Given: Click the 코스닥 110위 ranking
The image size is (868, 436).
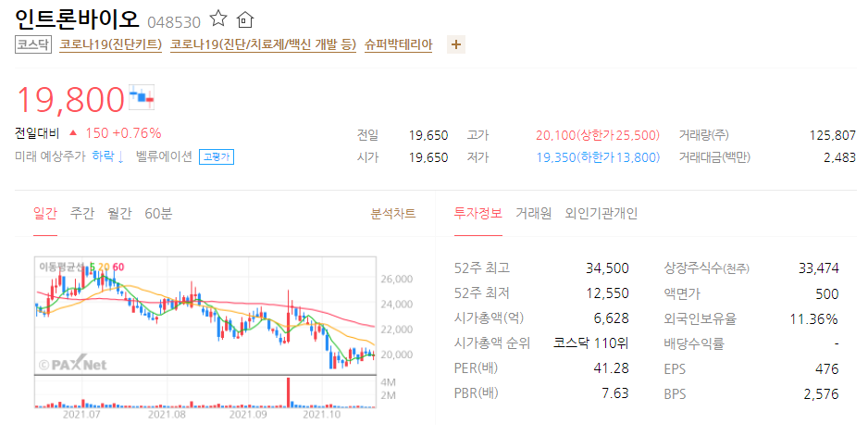Looking at the screenshot, I should coord(591,343).
